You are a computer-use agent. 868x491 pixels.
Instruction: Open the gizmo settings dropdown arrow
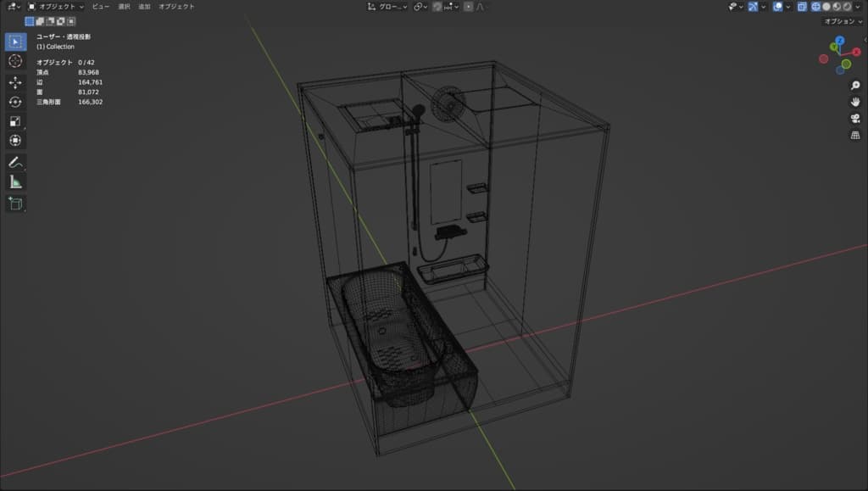(x=764, y=7)
